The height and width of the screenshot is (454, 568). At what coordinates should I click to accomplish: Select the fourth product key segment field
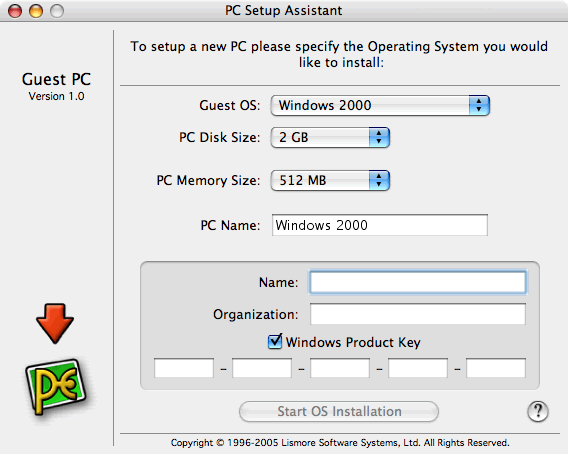pos(418,368)
